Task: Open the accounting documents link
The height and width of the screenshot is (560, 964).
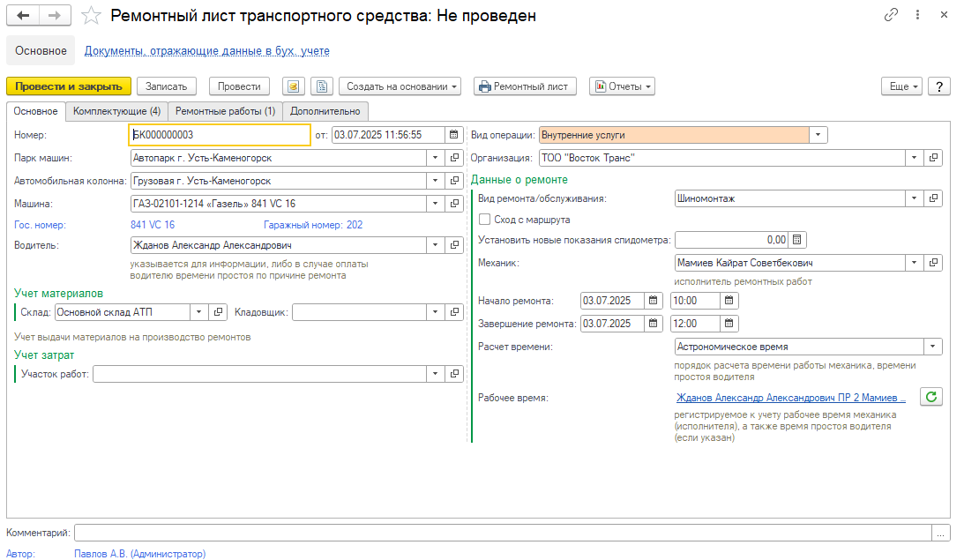Action: click(x=207, y=51)
